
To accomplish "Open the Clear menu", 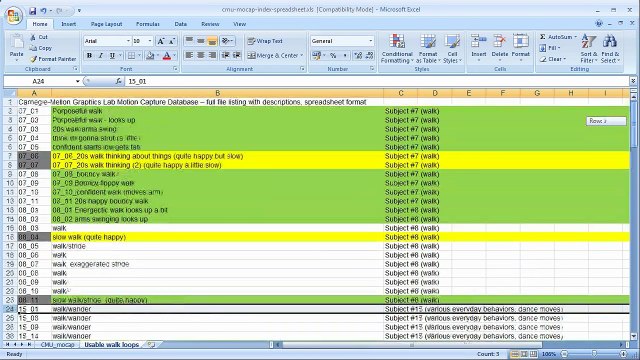I will click(553, 59).
